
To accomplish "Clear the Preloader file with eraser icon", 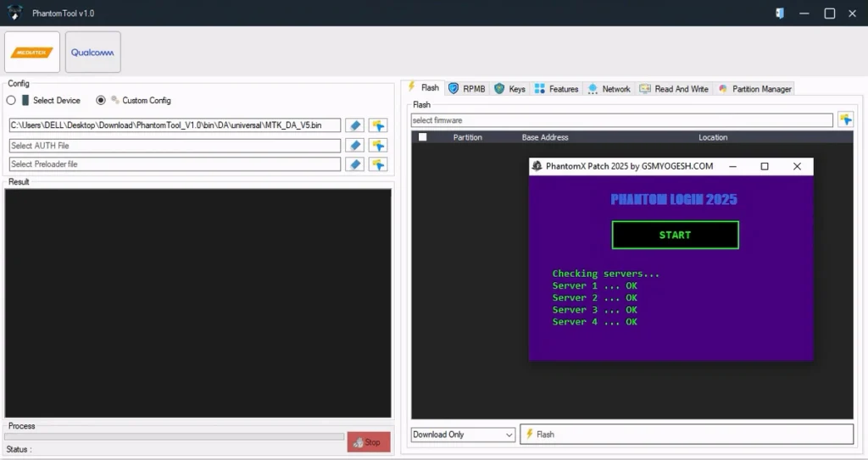I will coord(354,164).
